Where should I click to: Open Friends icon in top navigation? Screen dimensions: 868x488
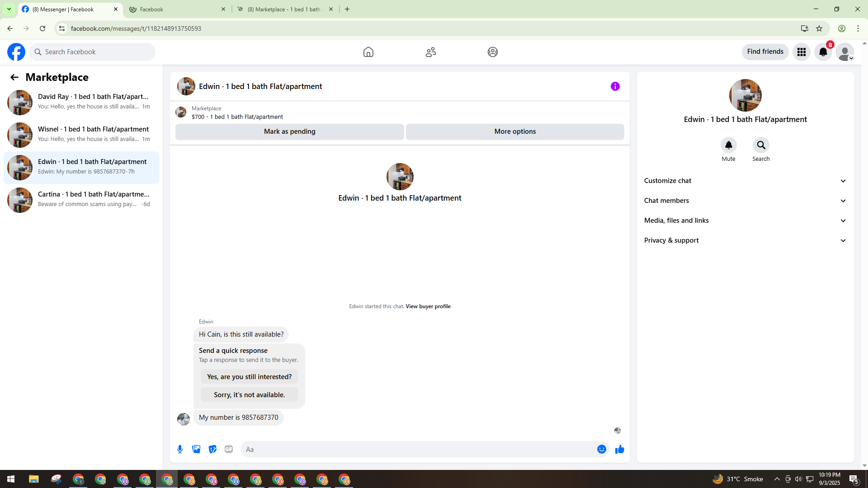[x=431, y=52]
